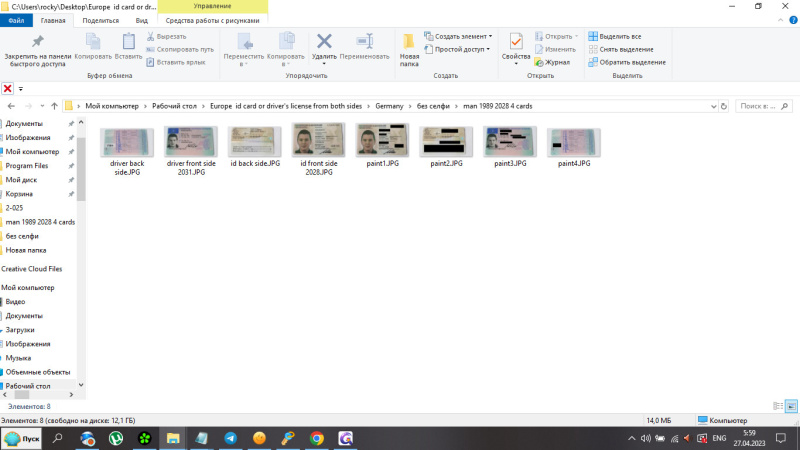Click Выделить все

[x=615, y=36]
